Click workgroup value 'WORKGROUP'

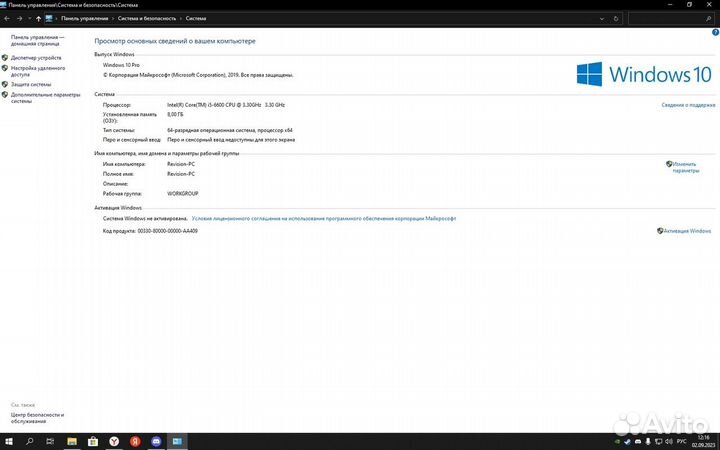point(183,194)
